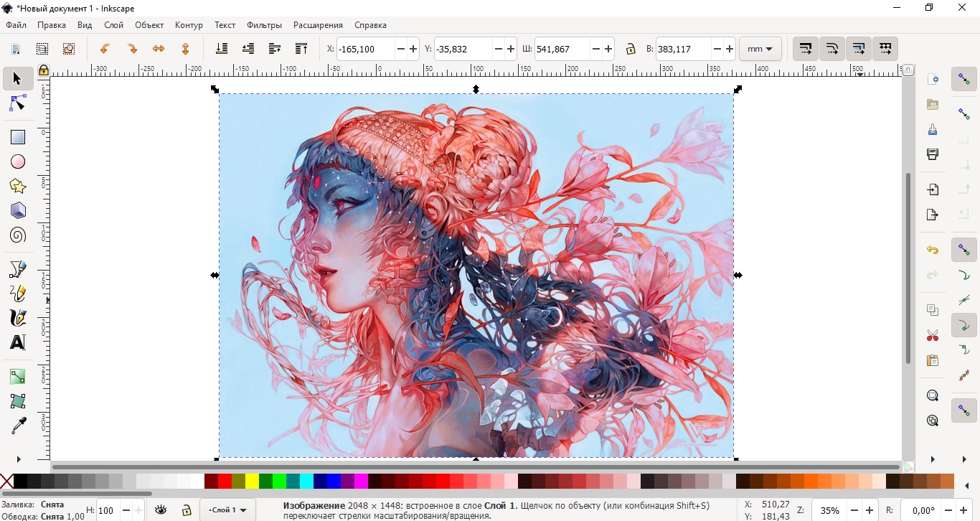Select the Rectangle tool

click(x=17, y=137)
